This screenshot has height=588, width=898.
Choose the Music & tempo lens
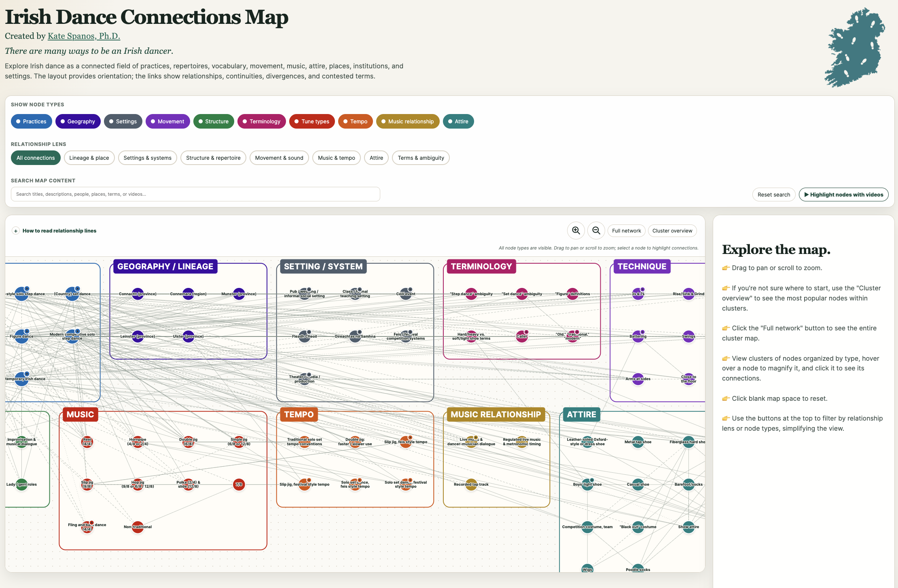337,158
